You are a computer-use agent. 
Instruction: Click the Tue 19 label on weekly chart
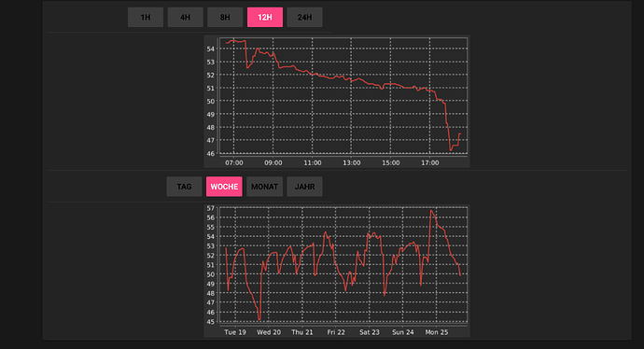(235, 332)
